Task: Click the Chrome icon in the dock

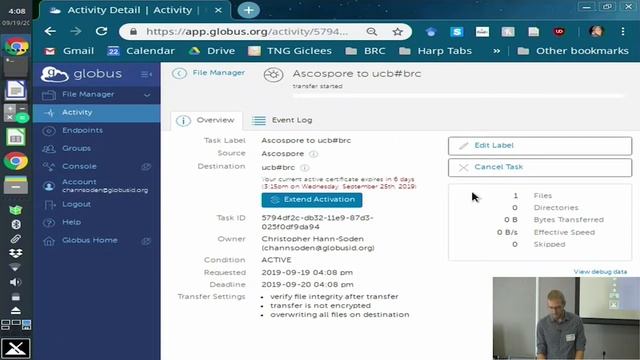Action: pos(16,161)
